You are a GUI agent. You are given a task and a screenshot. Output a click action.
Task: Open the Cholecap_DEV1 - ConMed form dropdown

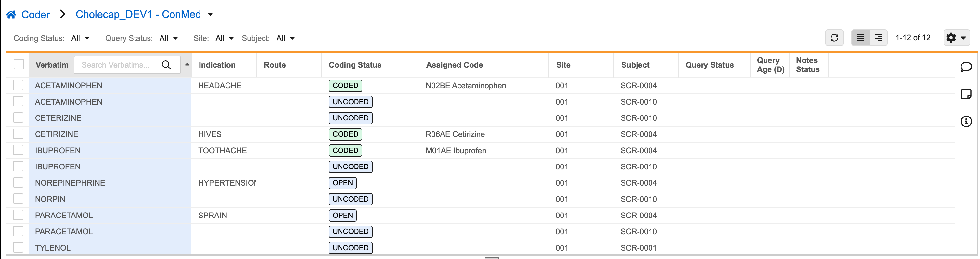(x=210, y=15)
